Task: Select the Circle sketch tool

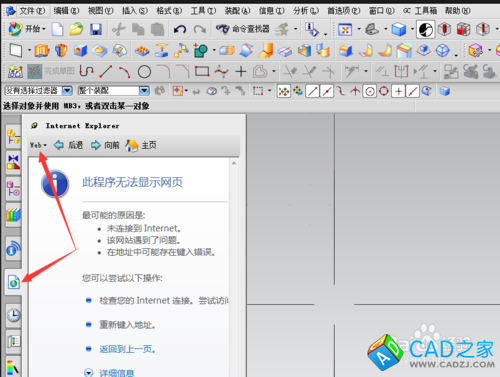Action: [x=144, y=72]
